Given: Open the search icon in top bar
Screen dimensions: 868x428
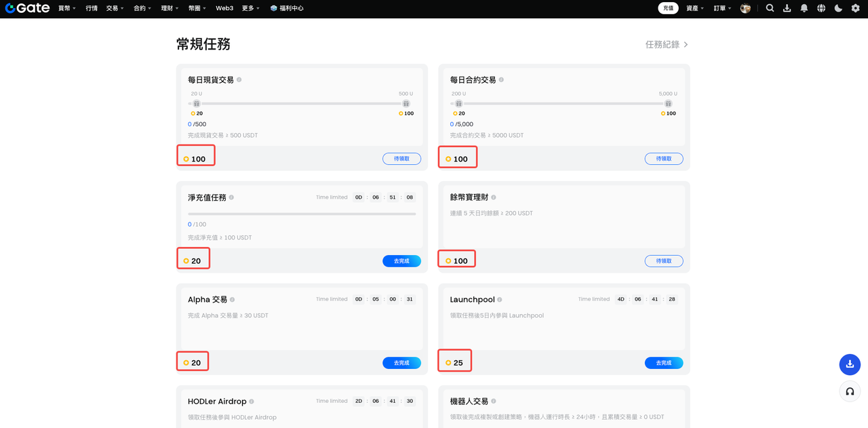Looking at the screenshot, I should 770,8.
